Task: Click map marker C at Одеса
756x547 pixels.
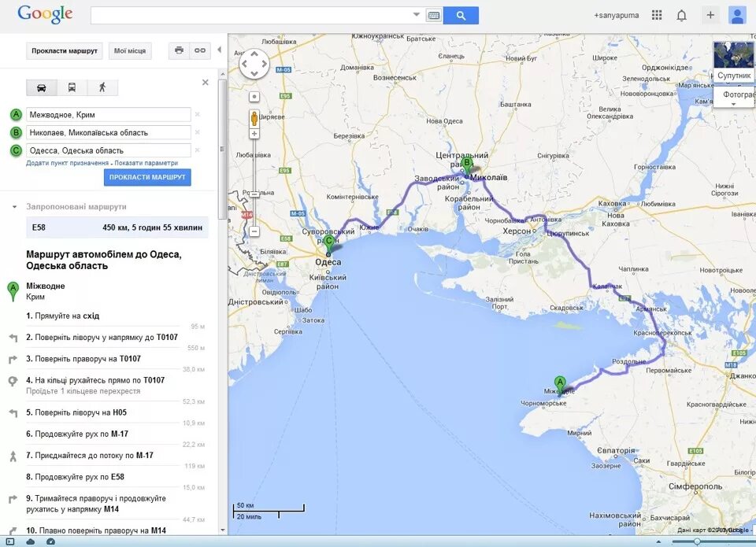Action: point(329,245)
